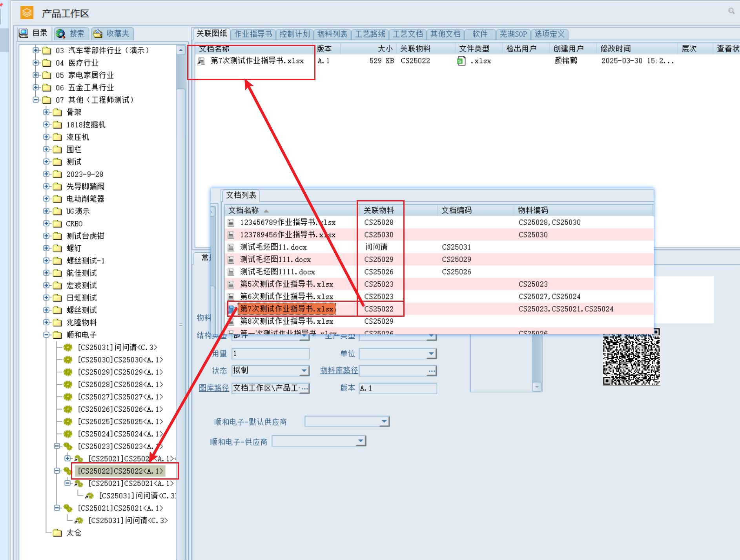
Task: Click the gear icon of [CS25025]CS25025
Action: coord(68,421)
